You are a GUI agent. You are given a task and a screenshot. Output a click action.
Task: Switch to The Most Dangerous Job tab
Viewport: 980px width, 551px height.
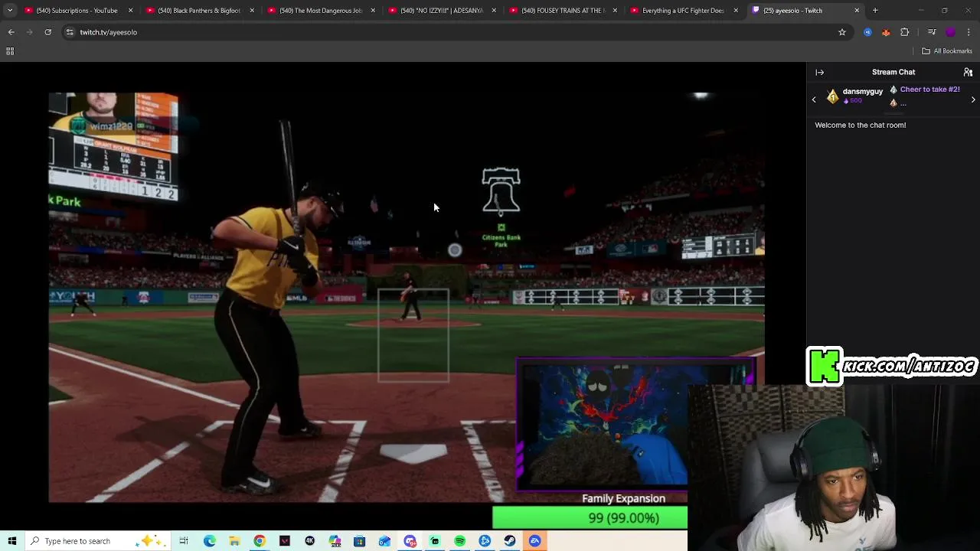(320, 11)
